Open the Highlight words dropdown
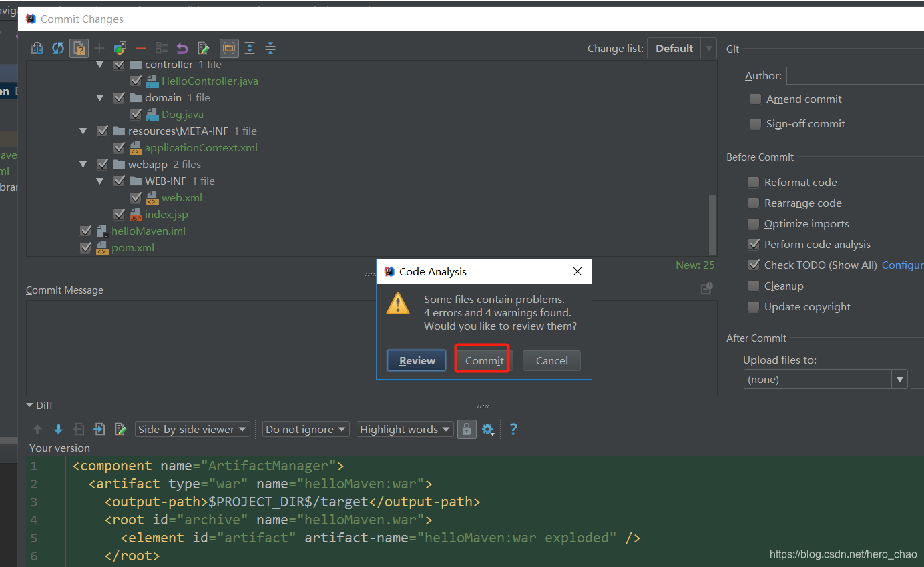924x567 pixels. (x=405, y=429)
